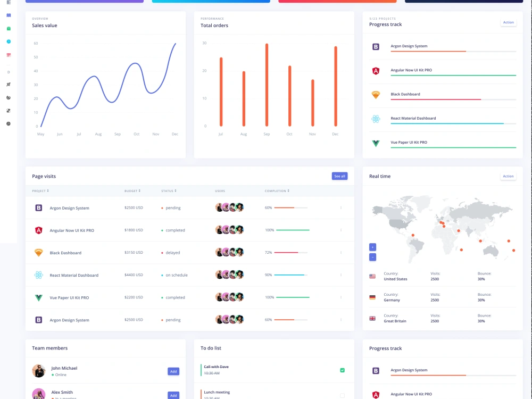Click the See all button in Page visits
This screenshot has height=399, width=532.
339,176
